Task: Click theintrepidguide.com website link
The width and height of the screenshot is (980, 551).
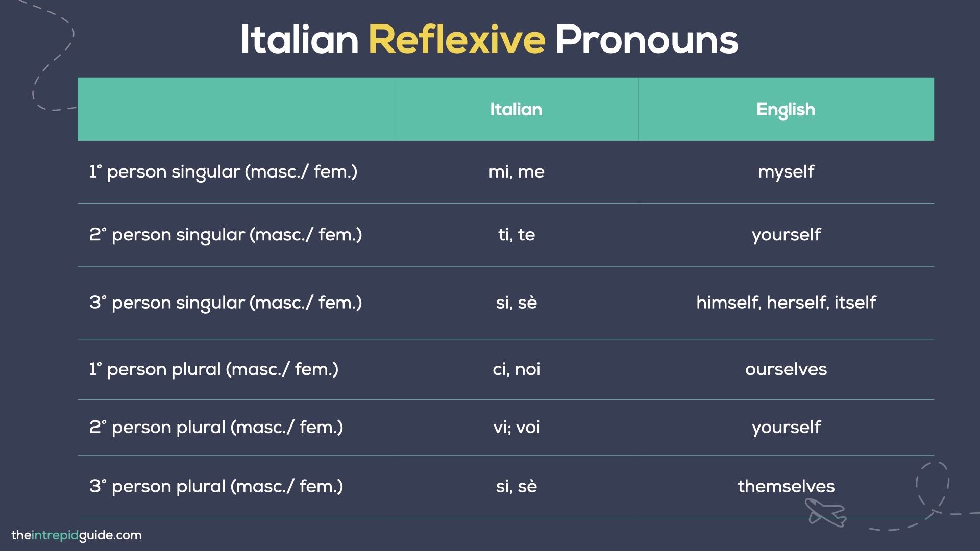Action: 77,535
